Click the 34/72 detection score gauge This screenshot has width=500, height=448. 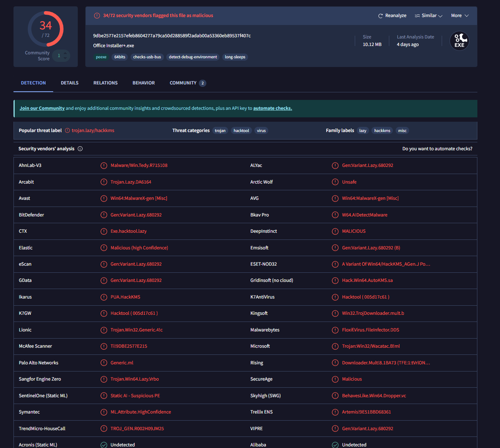pyautogui.click(x=46, y=29)
